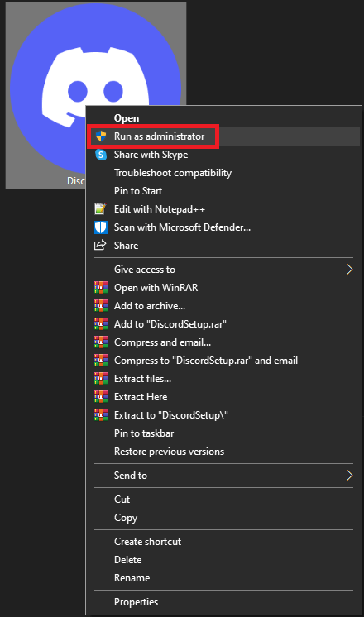Click WinRAR icon beside Open with WinRAR
364x617 pixels.
coord(101,288)
